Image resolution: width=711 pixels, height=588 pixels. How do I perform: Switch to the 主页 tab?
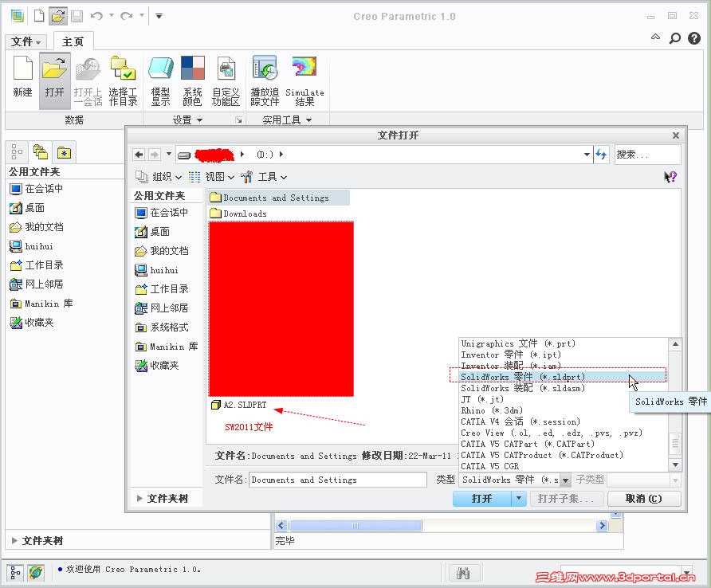73,41
